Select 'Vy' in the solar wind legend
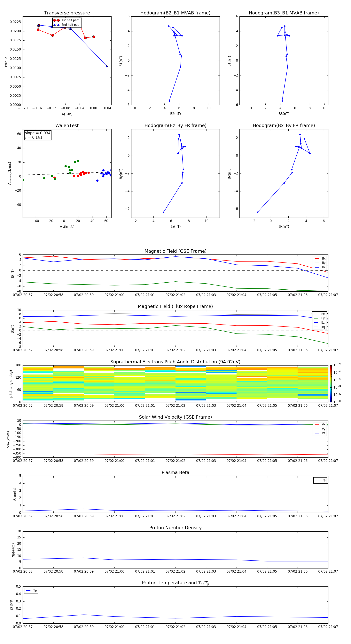351x644 pixels. tap(320, 429)
